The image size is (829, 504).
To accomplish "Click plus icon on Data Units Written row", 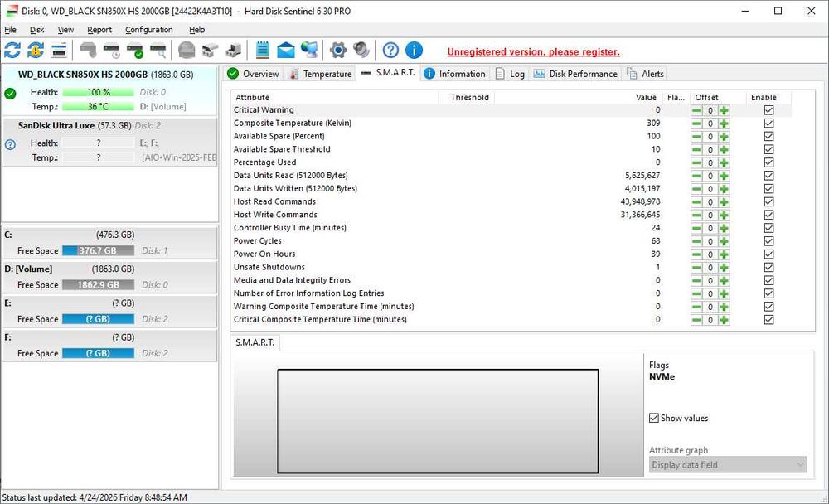I will tap(724, 189).
